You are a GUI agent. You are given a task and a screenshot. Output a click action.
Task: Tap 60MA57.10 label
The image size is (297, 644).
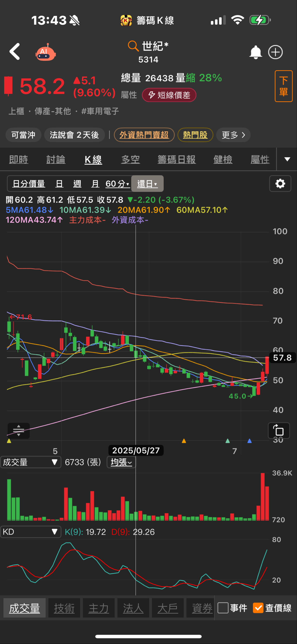202,210
